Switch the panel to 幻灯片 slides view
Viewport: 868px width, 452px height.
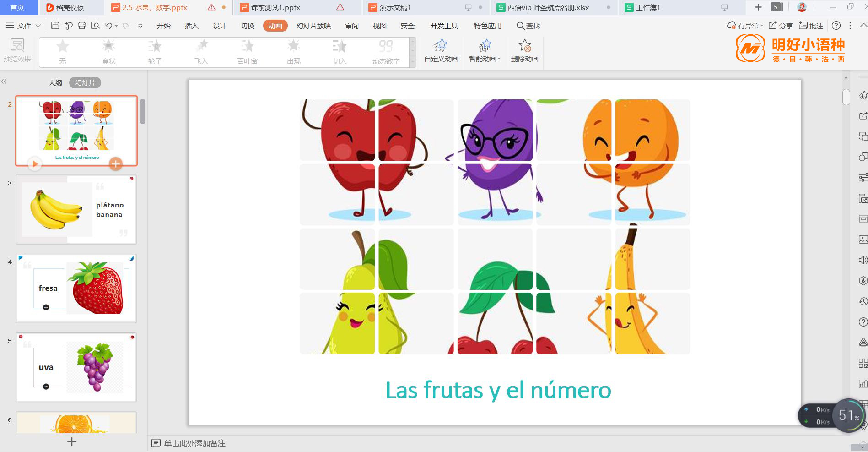[x=85, y=82]
